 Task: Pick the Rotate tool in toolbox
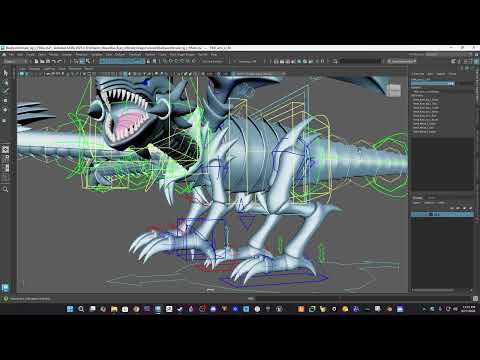pos(6,110)
